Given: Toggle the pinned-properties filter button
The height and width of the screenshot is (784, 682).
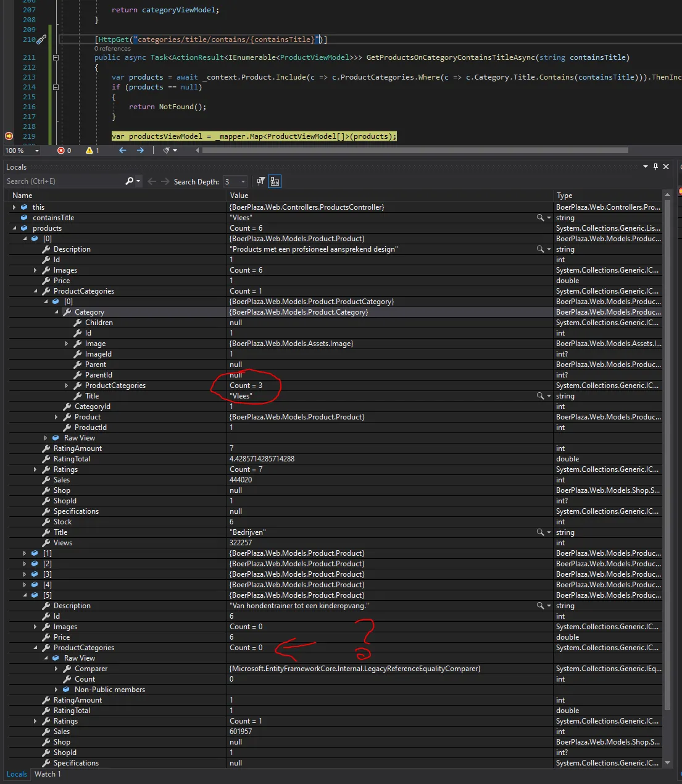Looking at the screenshot, I should pyautogui.click(x=260, y=181).
